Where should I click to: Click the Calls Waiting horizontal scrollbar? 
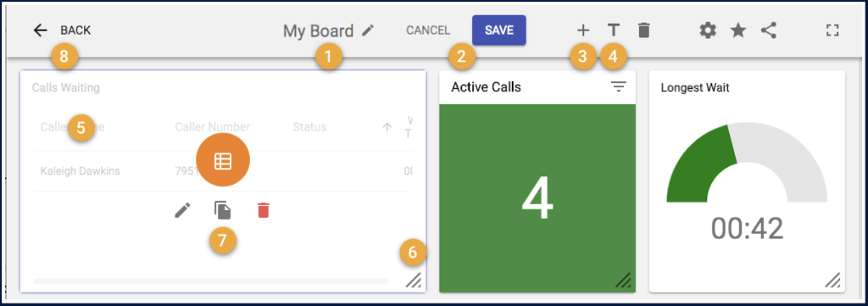(x=211, y=281)
